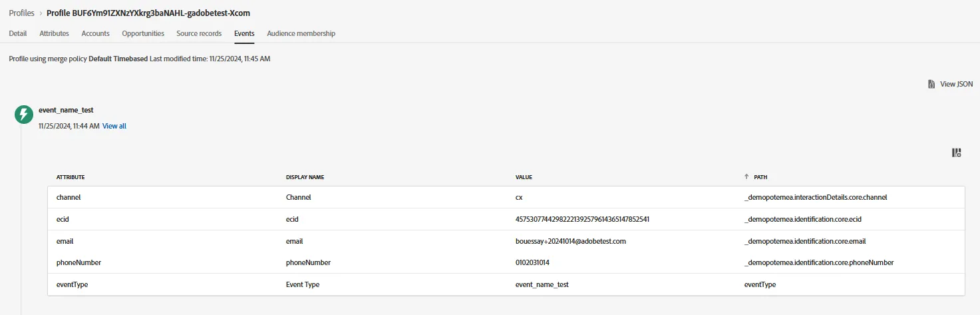This screenshot has width=980, height=315.
Task: Click the View JSON button
Action: click(950, 85)
